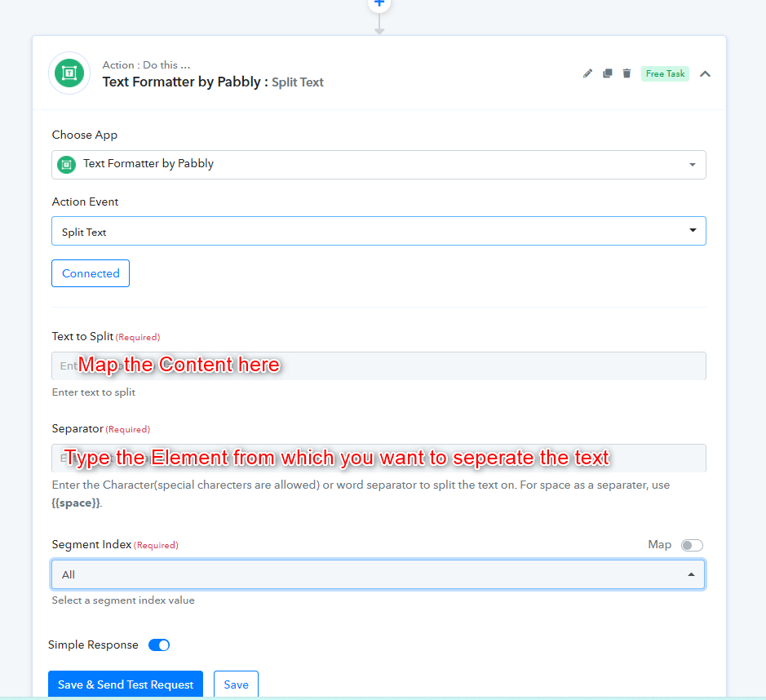Click the 'Text Formatter by Pabbly : Split Text' title
Viewport: 766px width, 700px height.
point(213,82)
